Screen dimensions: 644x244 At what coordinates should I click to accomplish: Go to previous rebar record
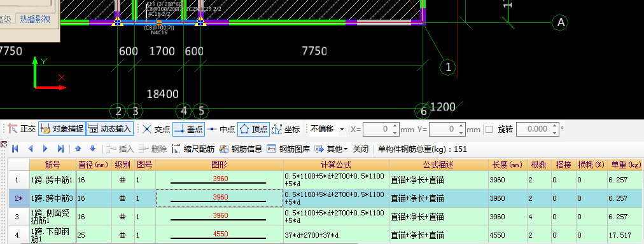click(x=31, y=149)
